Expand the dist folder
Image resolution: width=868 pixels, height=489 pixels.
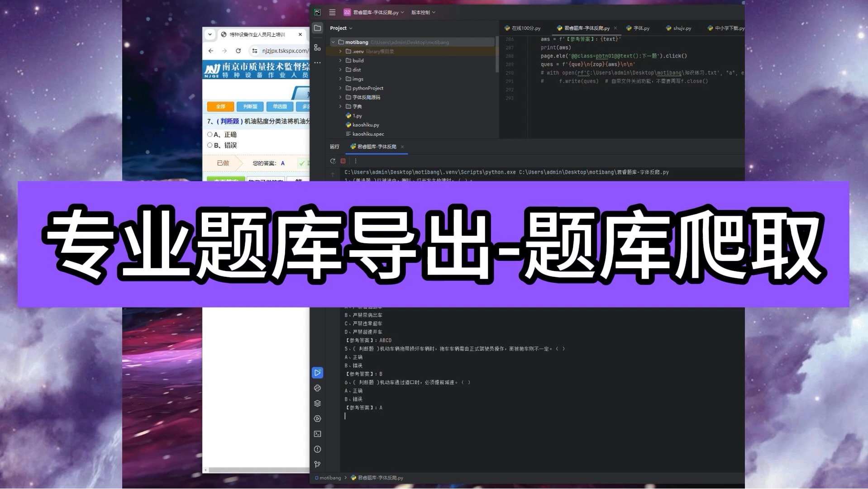(x=341, y=70)
